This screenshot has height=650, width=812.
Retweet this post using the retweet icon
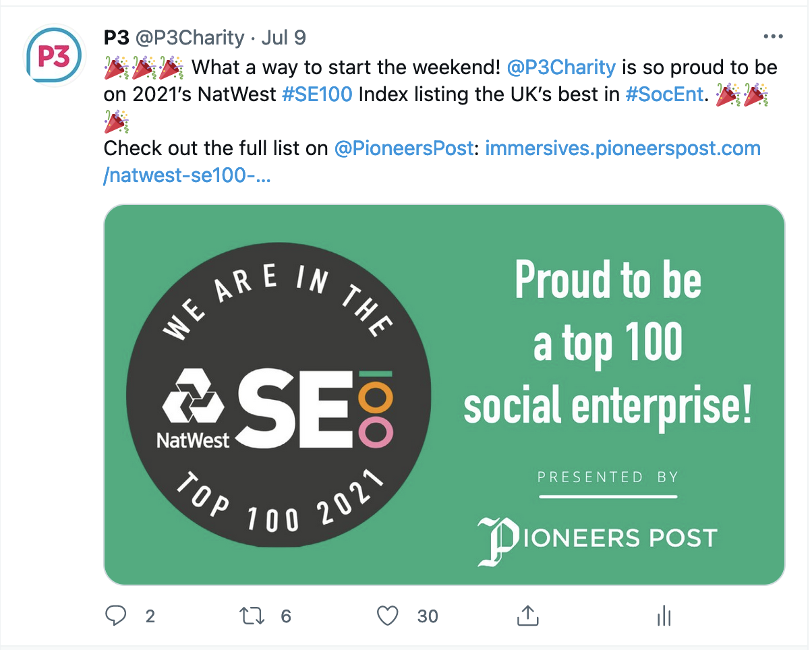coord(251,615)
